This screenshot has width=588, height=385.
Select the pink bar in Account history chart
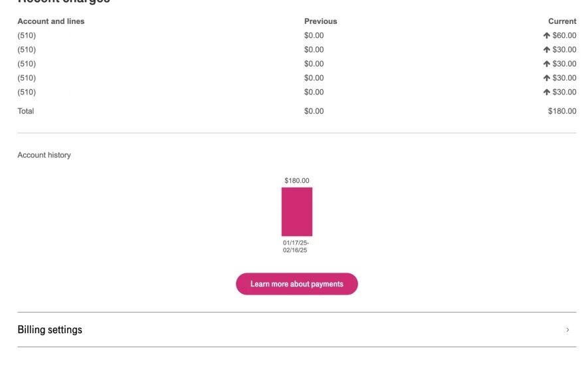coord(296,211)
